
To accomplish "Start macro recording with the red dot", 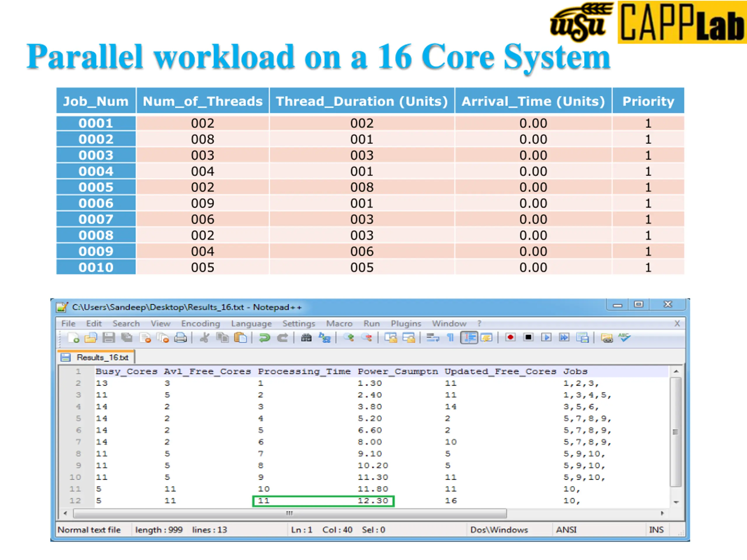I will 511,337.
